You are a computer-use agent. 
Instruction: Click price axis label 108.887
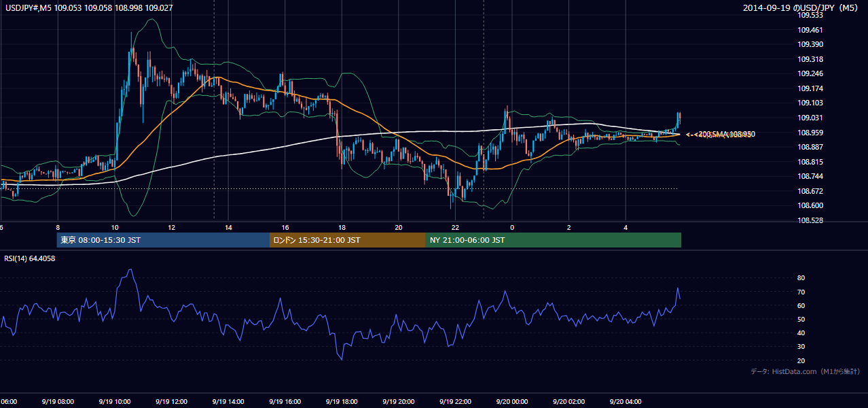pos(810,147)
